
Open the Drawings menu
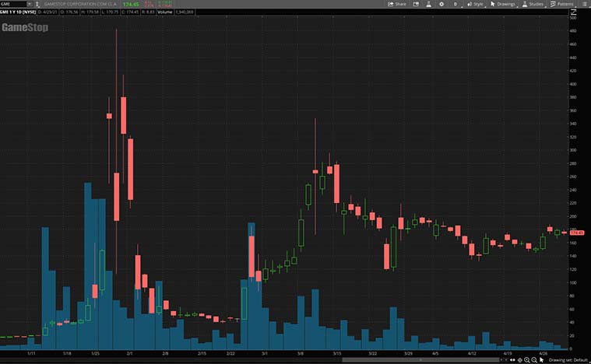coord(505,4)
